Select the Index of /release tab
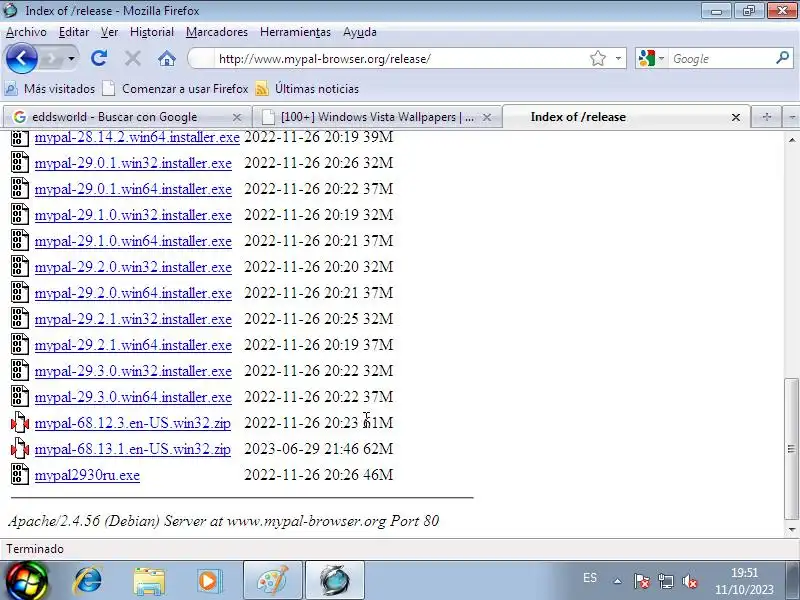The height and width of the screenshot is (600, 800). 627,117
